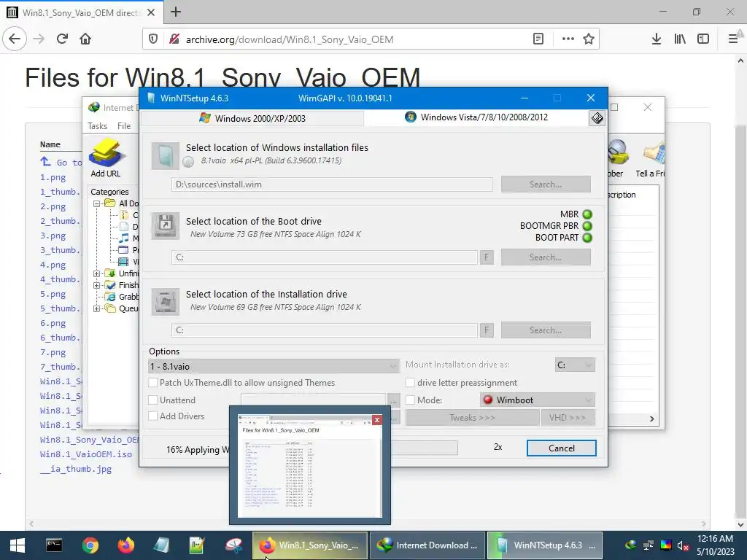
Task: Check the Add Drivers option
Action: click(x=153, y=416)
